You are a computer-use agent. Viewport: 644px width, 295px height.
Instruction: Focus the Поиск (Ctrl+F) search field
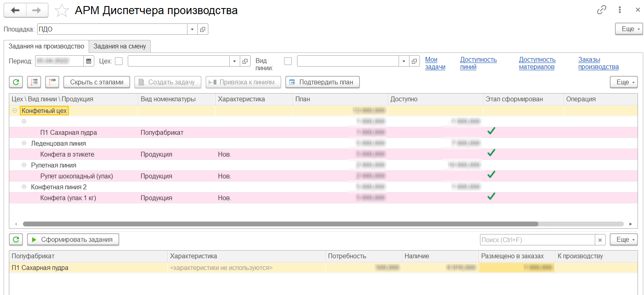click(x=537, y=240)
